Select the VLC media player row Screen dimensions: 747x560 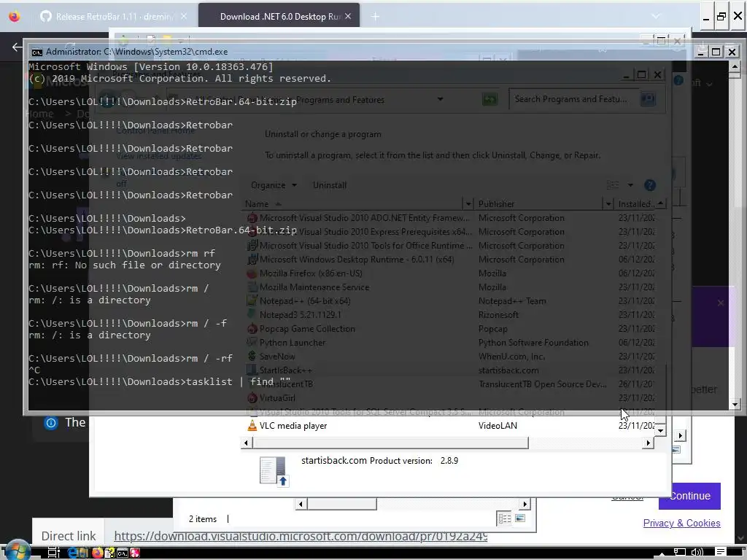450,426
